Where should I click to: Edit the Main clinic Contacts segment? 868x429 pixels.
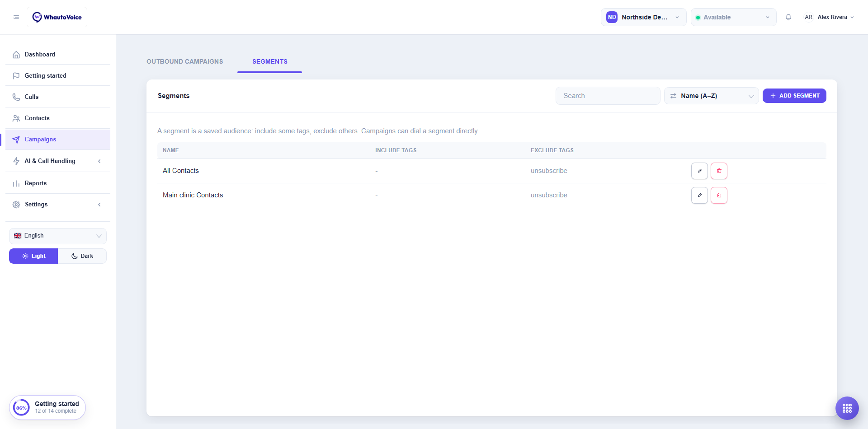click(699, 195)
